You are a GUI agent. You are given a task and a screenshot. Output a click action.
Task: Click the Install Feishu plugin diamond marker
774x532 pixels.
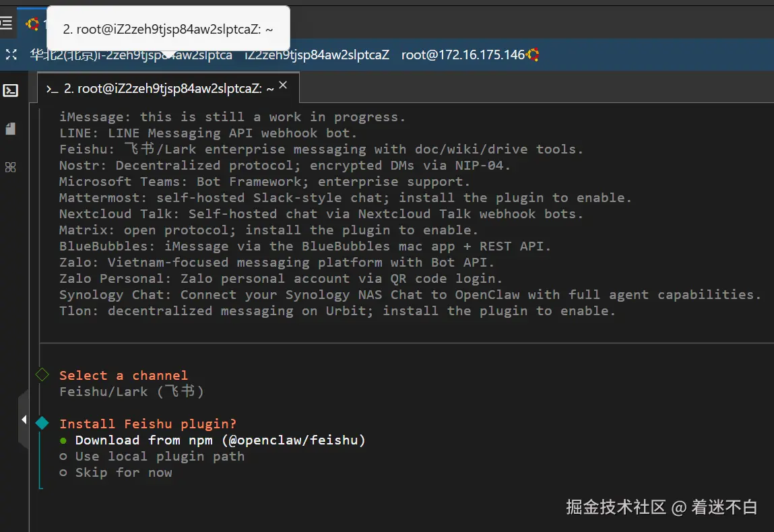[42, 423]
